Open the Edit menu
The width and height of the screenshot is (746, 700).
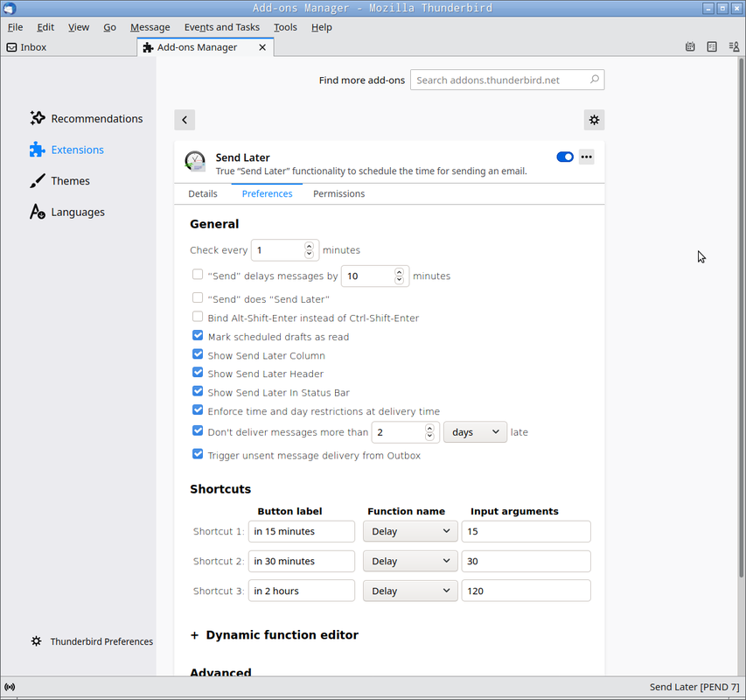pyautogui.click(x=45, y=27)
